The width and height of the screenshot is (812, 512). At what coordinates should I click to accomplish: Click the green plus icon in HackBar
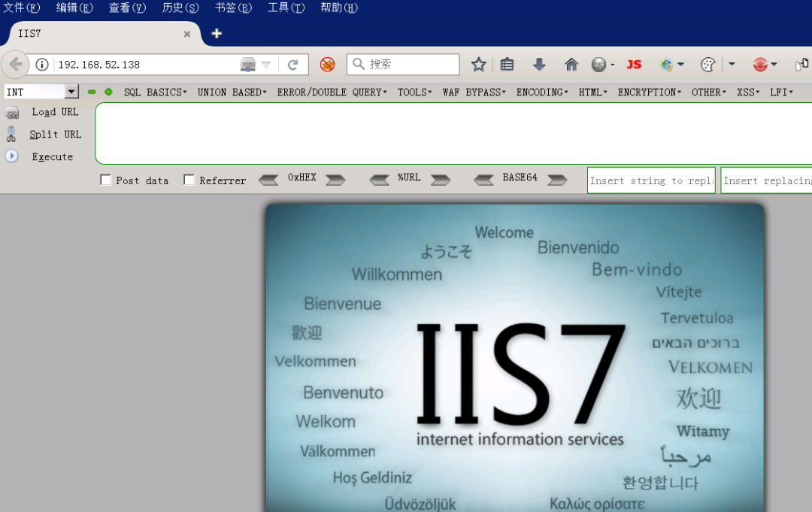108,92
